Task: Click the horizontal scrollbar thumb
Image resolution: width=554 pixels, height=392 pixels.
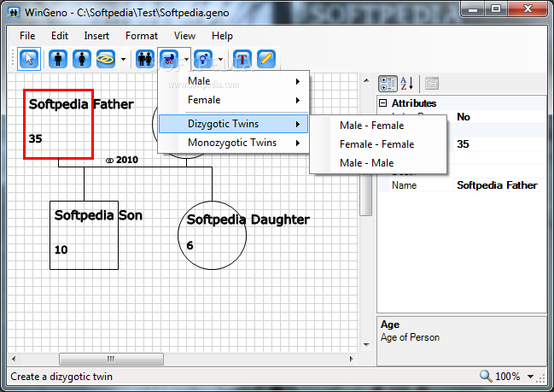Action: coord(111,360)
